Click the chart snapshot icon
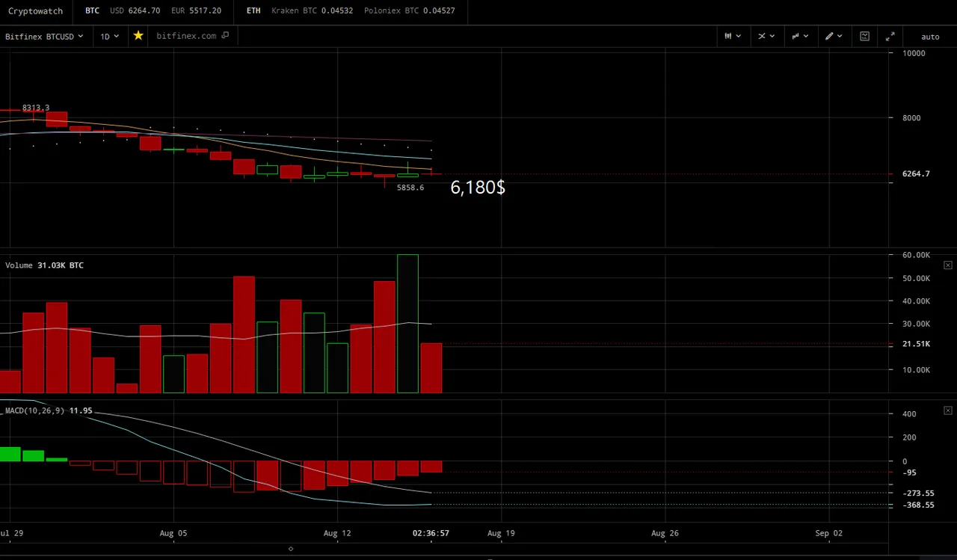The height and width of the screenshot is (560, 957). (865, 36)
